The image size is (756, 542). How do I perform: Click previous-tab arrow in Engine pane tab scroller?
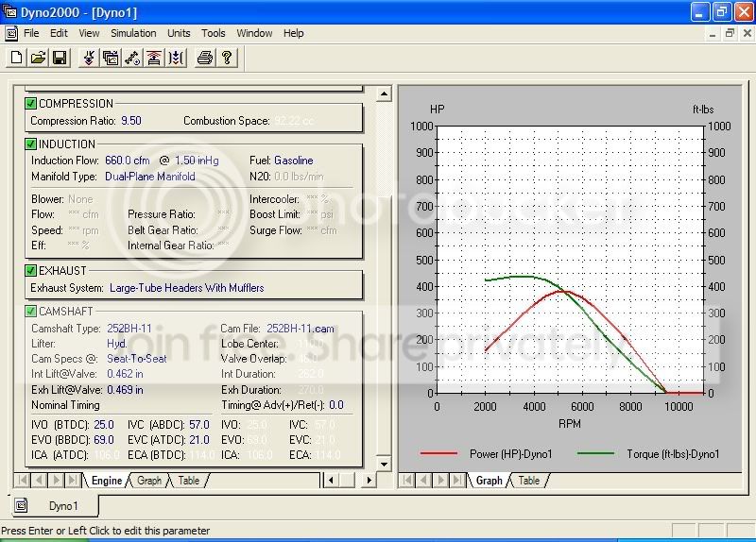pos(40,480)
